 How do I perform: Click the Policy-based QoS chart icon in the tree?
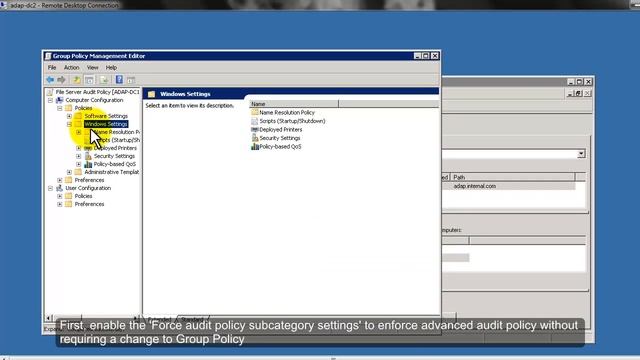point(88,164)
